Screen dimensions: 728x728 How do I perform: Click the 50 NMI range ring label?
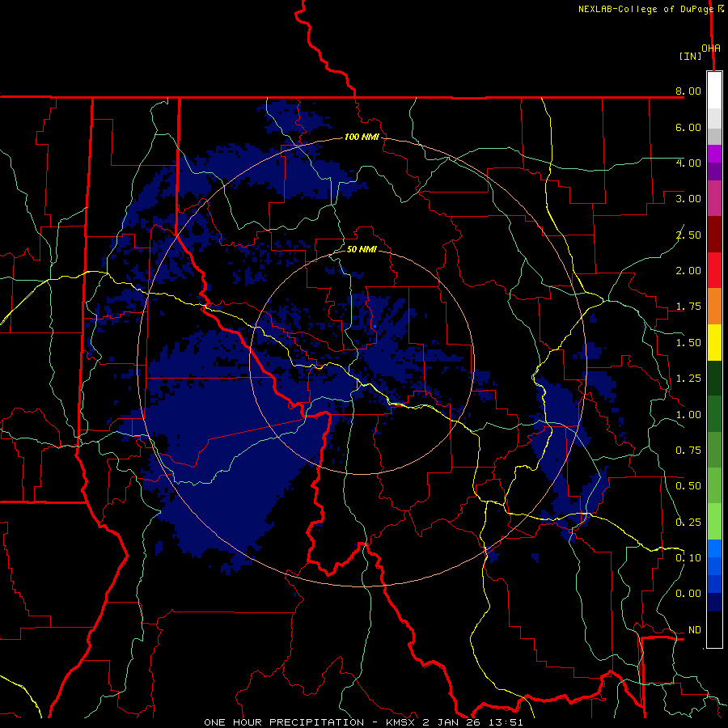pos(362,249)
